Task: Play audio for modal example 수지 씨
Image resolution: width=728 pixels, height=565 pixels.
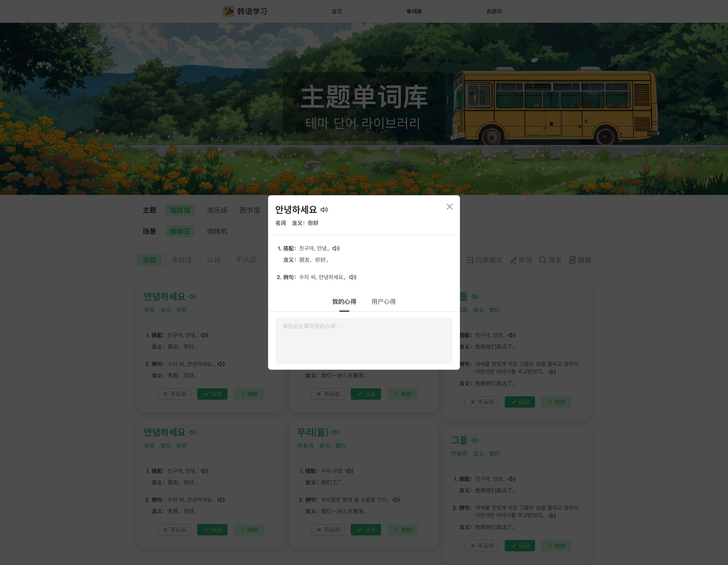Action: tap(353, 277)
